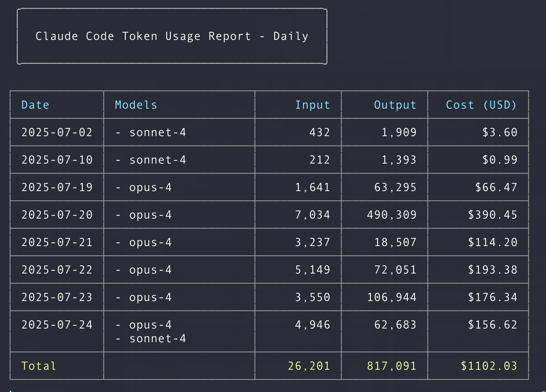Click the total cost "$1102.03"
Screen dimensions: 546x392
click(x=489, y=366)
